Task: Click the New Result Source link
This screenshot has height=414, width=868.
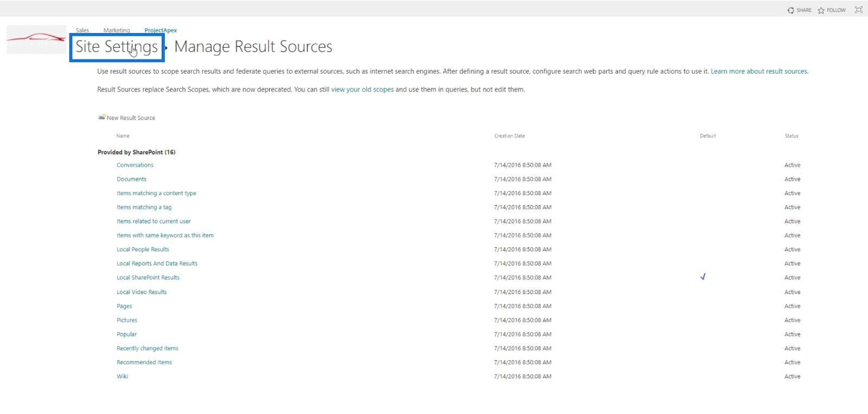Action: 131,118
